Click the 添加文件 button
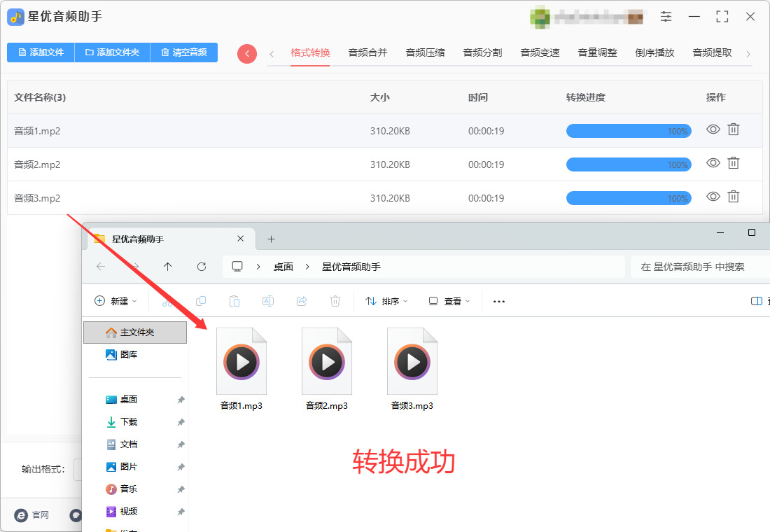 [41, 52]
